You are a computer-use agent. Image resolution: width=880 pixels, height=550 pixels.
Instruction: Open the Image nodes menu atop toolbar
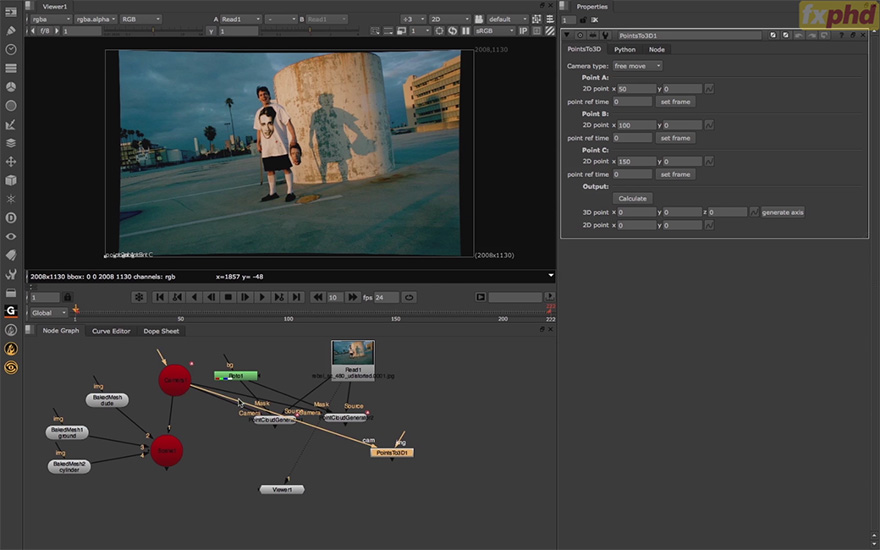point(11,12)
